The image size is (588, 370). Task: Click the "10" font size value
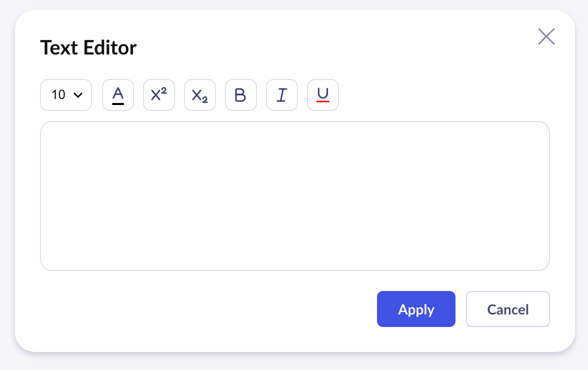[58, 95]
